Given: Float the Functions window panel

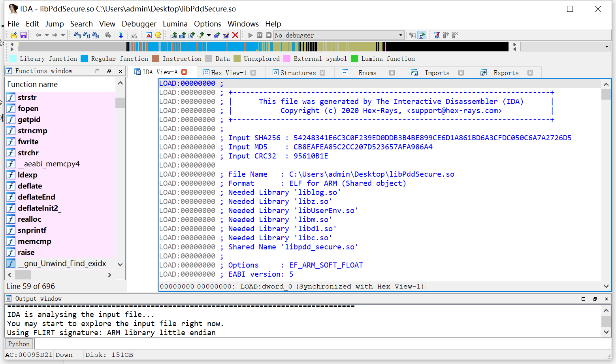Looking at the screenshot, I should coord(109,72).
